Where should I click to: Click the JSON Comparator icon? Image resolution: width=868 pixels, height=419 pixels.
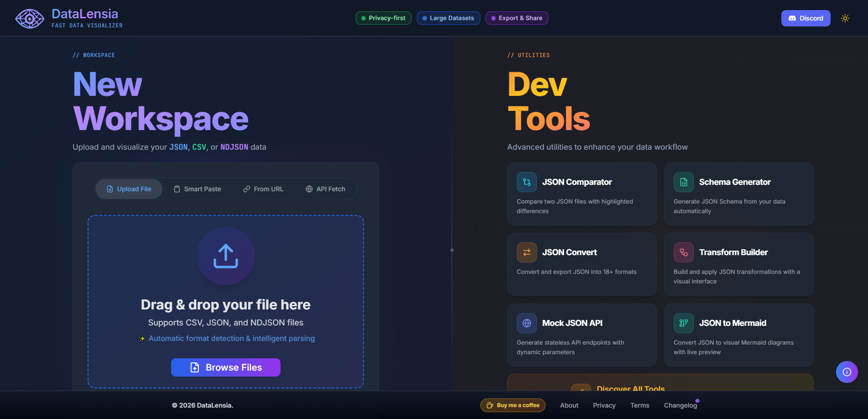tap(527, 182)
